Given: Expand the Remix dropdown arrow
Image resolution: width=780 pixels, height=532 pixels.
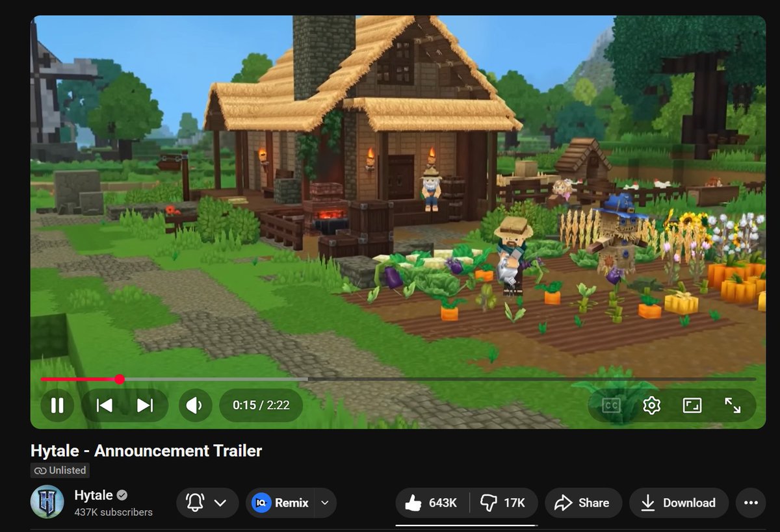Looking at the screenshot, I should 325,503.
